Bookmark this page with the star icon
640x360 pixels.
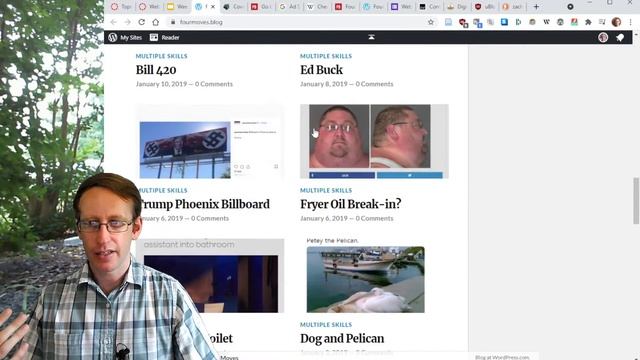(x=431, y=22)
